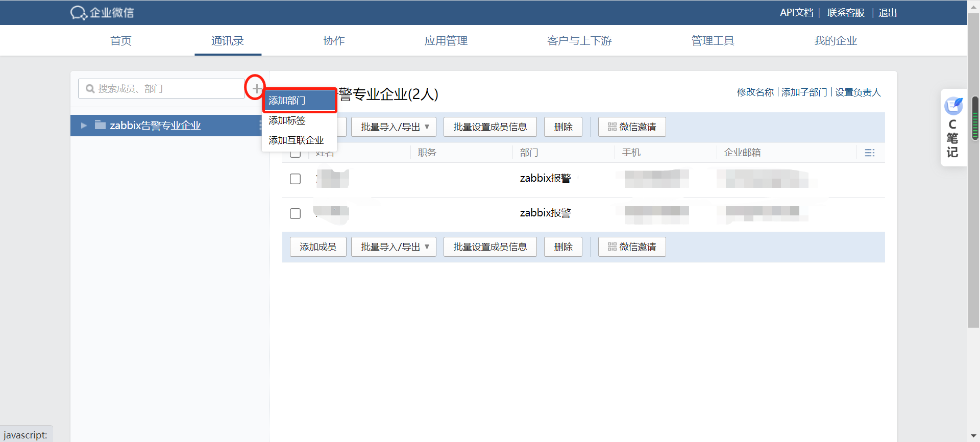Tick the checkbox for second member row

(x=295, y=214)
